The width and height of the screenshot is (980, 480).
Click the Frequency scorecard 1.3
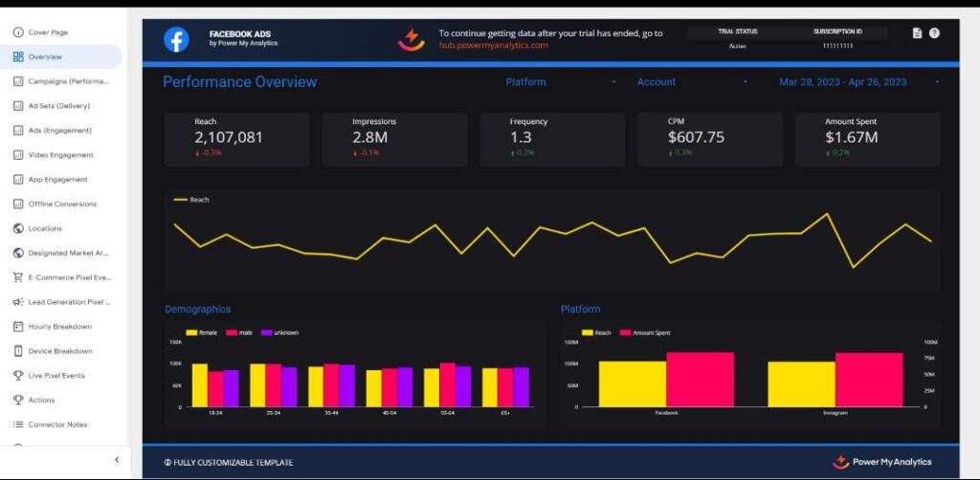point(552,140)
